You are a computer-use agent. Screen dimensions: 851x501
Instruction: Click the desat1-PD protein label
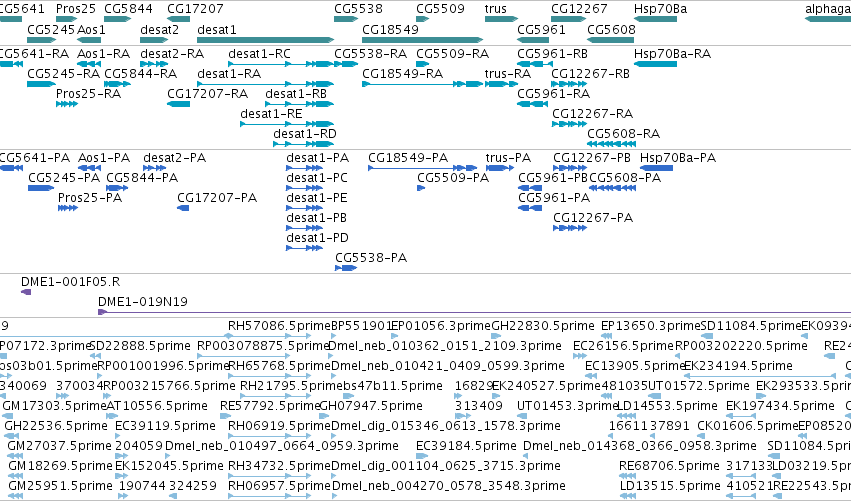[x=317, y=238]
